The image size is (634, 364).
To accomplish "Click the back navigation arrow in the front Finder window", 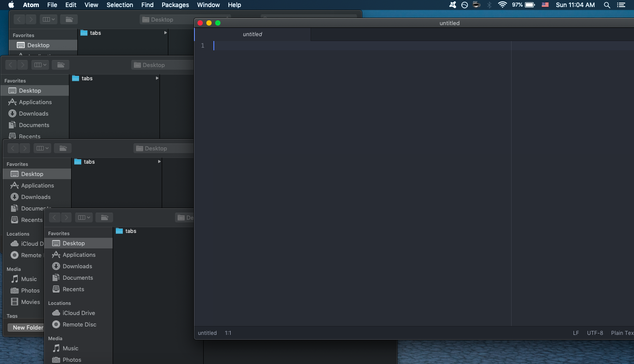I will (x=54, y=218).
